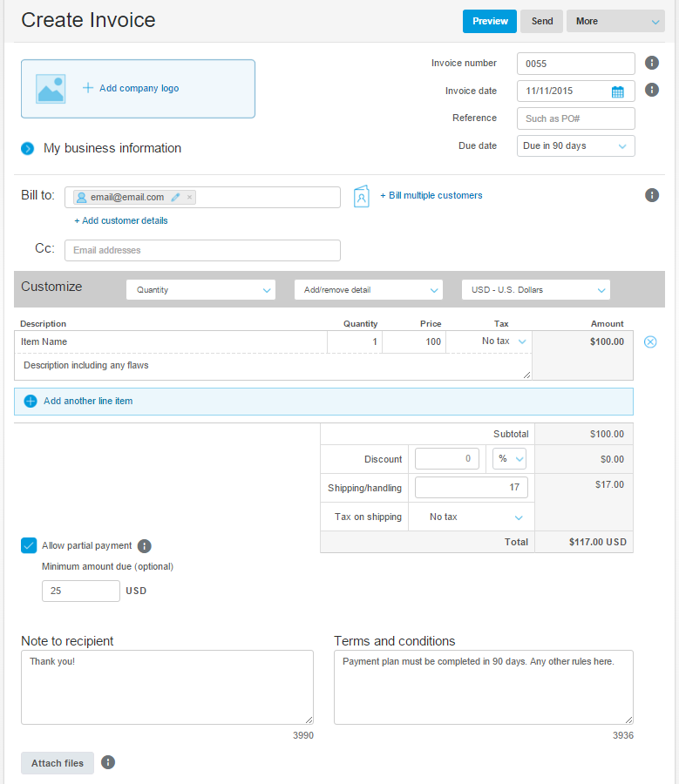This screenshot has width=679, height=784.
Task: Remove email@email.com recipient with the x icon
Action: coord(190,198)
